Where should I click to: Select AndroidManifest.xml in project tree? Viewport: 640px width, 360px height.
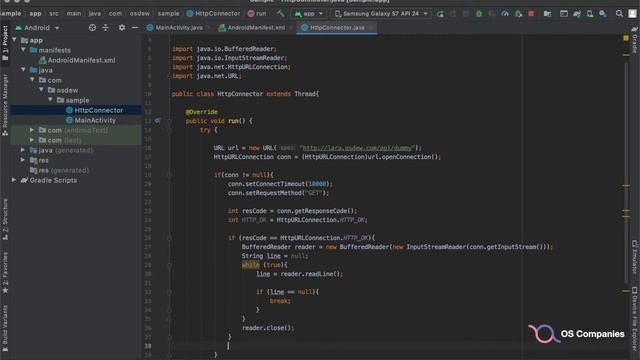77,60
